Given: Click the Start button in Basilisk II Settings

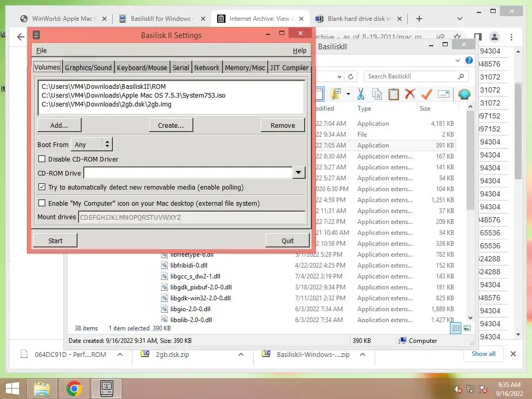Looking at the screenshot, I should point(55,241).
